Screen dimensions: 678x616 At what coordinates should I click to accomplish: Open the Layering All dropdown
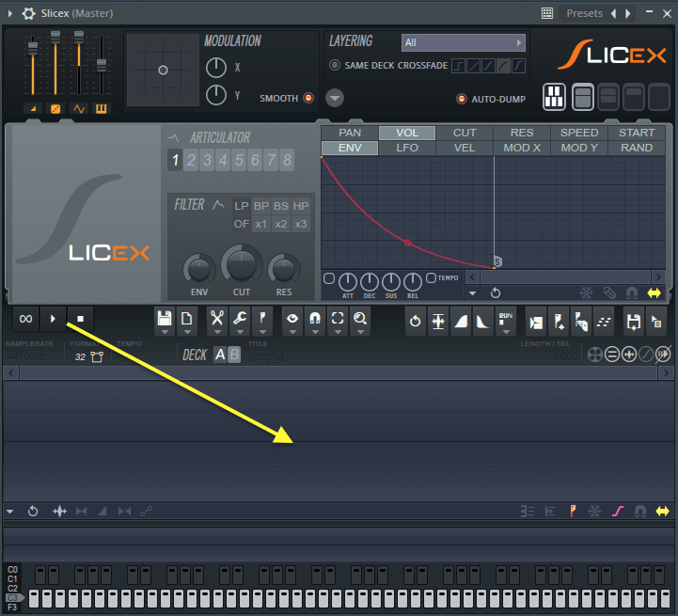(463, 42)
